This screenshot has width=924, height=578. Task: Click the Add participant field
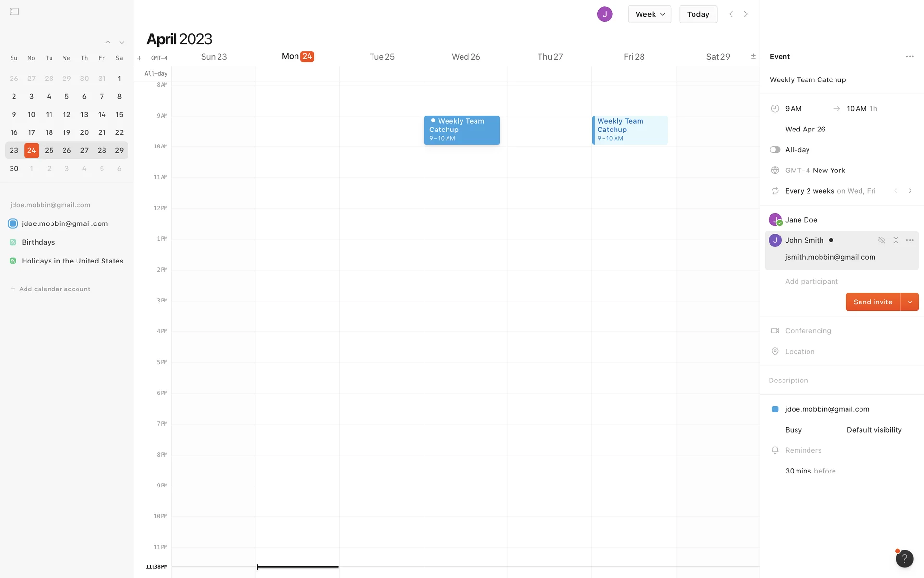click(811, 281)
